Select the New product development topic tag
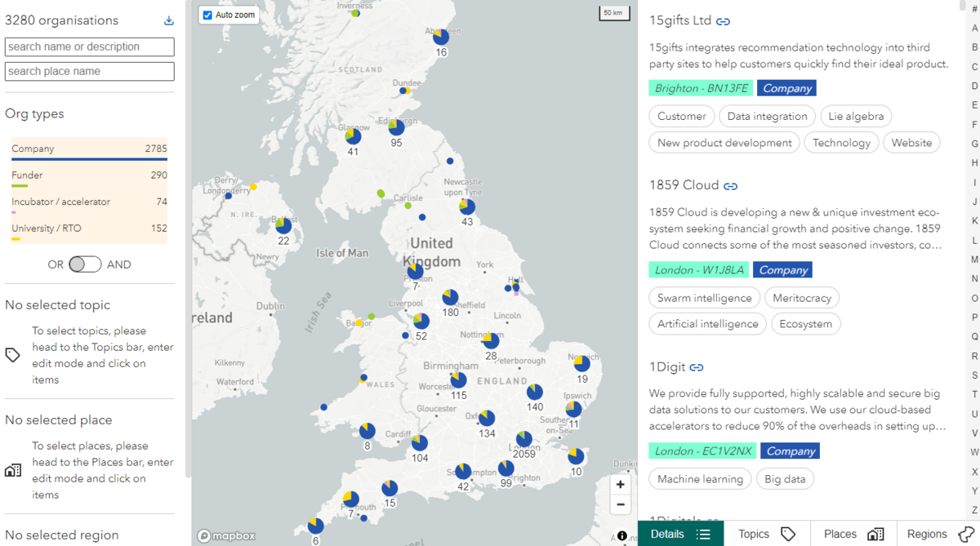The width and height of the screenshot is (980, 546). click(724, 143)
